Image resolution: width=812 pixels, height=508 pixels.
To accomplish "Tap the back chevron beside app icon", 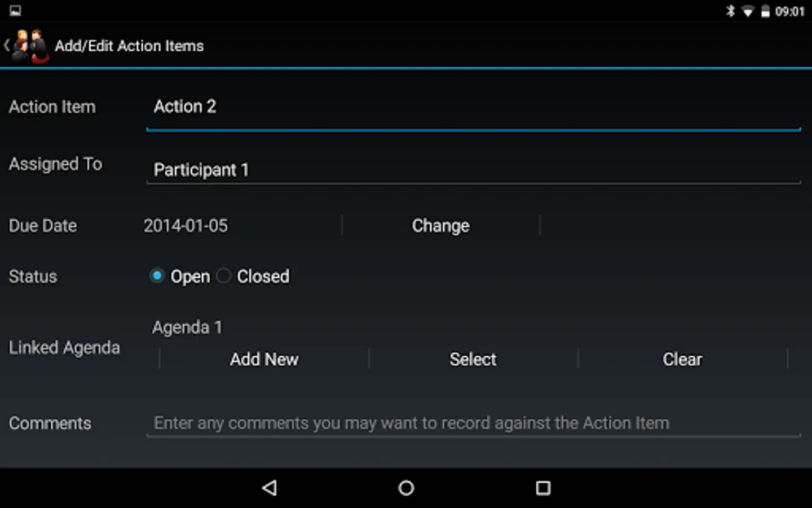I will tap(6, 46).
